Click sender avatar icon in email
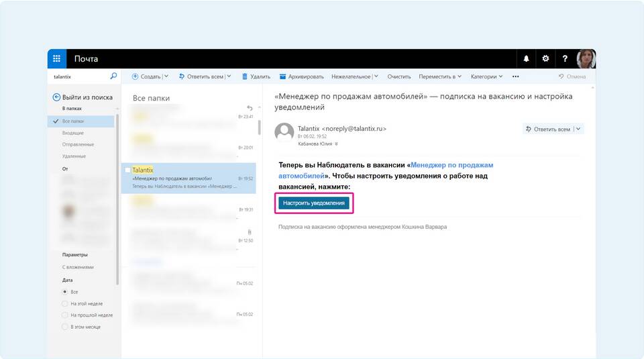 [x=284, y=133]
